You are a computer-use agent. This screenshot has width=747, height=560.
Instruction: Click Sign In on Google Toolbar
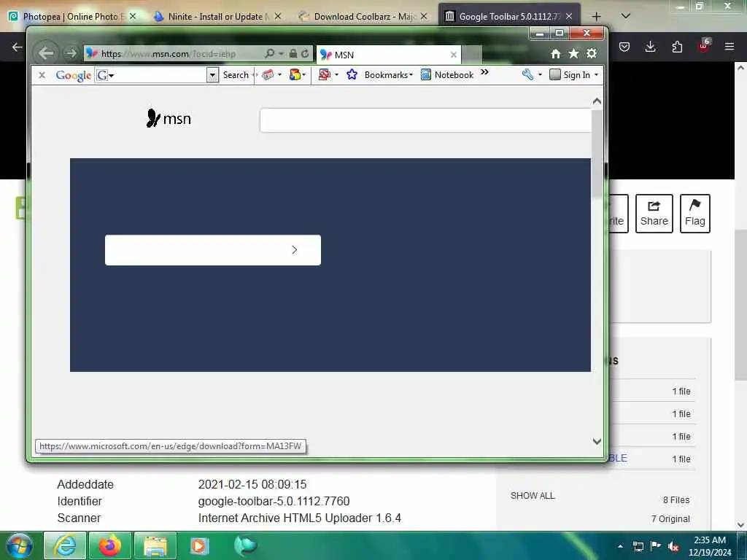click(570, 75)
